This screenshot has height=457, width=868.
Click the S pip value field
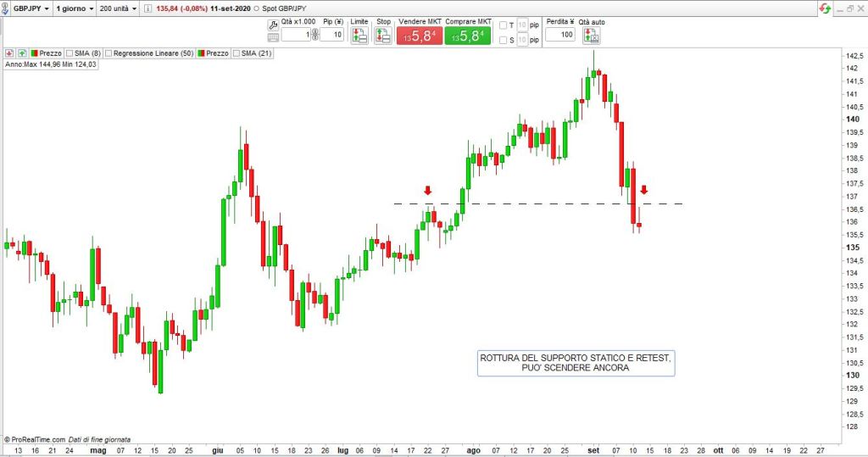(522, 41)
